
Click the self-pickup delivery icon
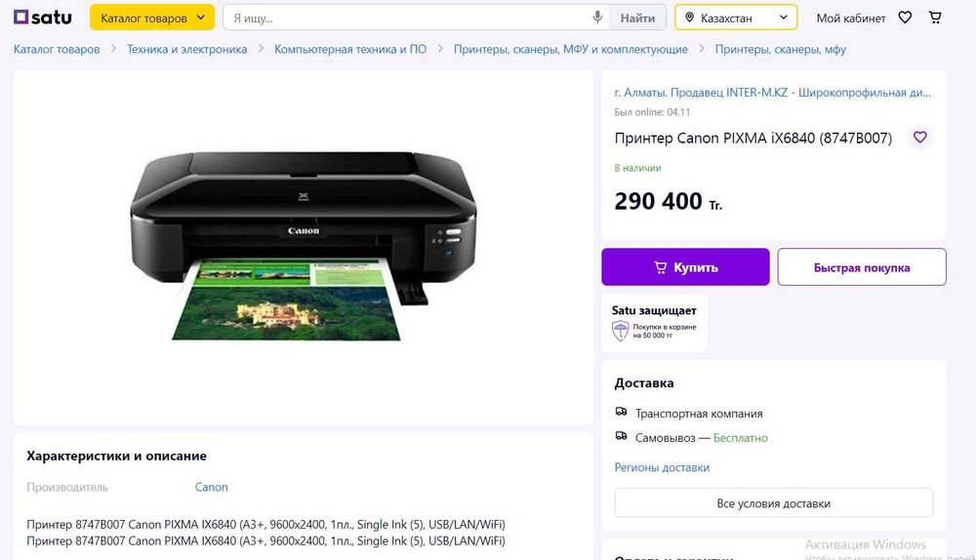click(x=621, y=436)
